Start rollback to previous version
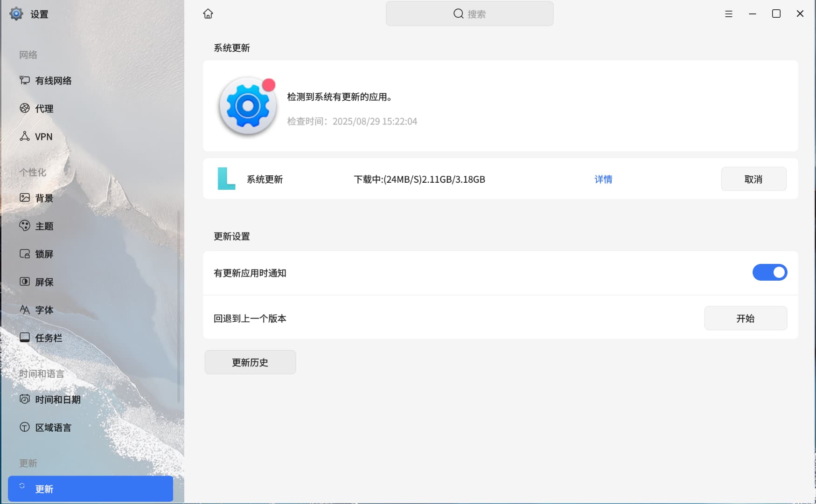816x504 pixels. click(x=745, y=318)
